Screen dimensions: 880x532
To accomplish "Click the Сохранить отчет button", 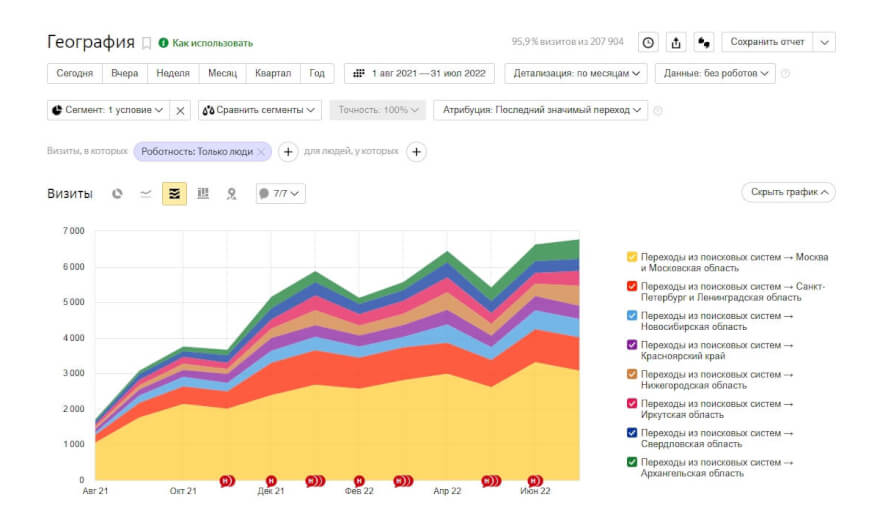I will [x=766, y=42].
